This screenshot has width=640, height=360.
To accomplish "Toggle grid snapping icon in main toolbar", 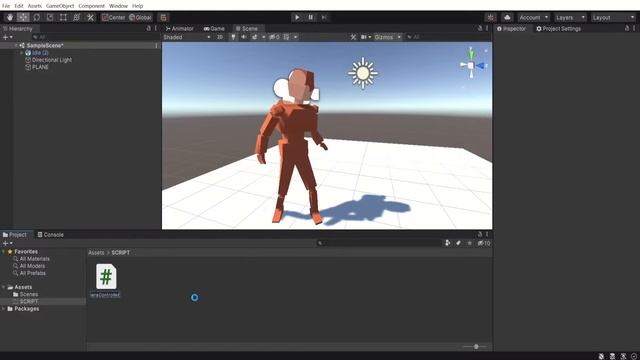I will [163, 18].
